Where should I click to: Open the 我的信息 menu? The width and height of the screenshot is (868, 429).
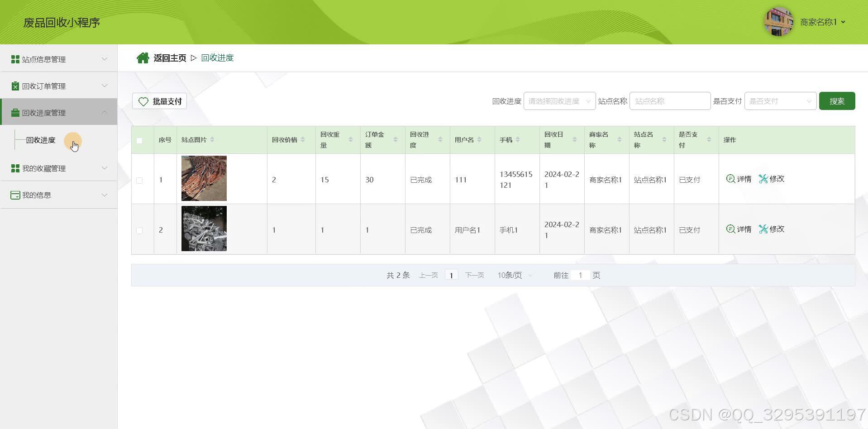click(x=59, y=195)
